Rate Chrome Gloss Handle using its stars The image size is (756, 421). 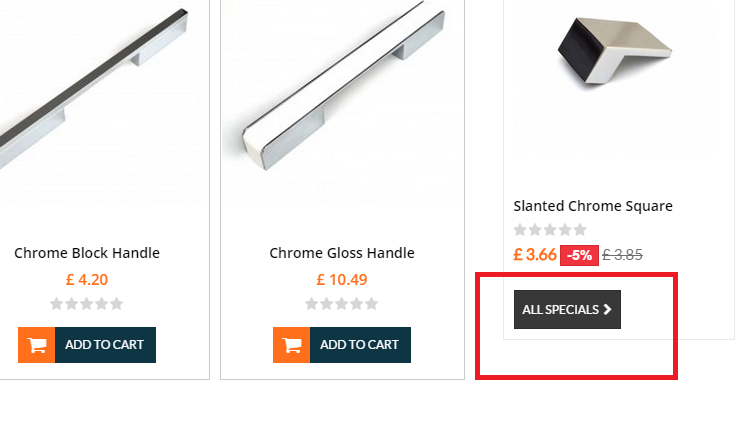[x=342, y=304]
